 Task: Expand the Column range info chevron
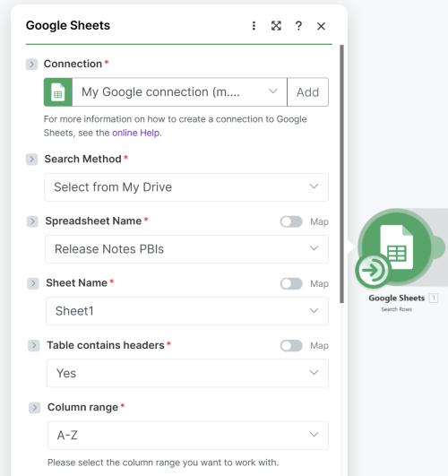pyautogui.click(x=34, y=407)
